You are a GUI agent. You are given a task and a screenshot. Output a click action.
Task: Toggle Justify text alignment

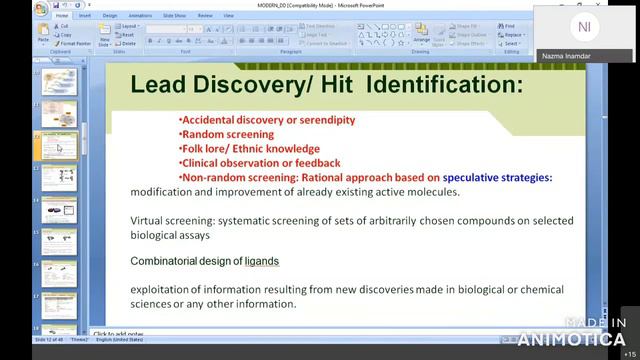(x=270, y=41)
